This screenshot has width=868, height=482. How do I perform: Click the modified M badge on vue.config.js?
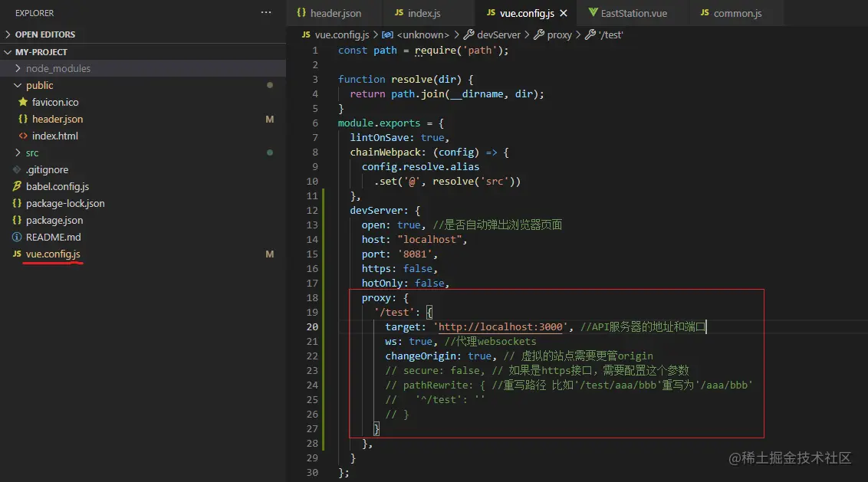coord(270,254)
